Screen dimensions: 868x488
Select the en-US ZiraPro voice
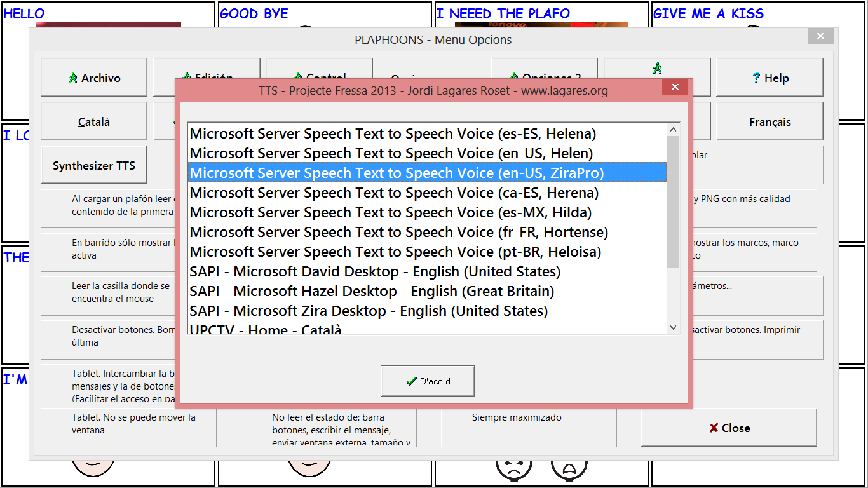point(427,173)
